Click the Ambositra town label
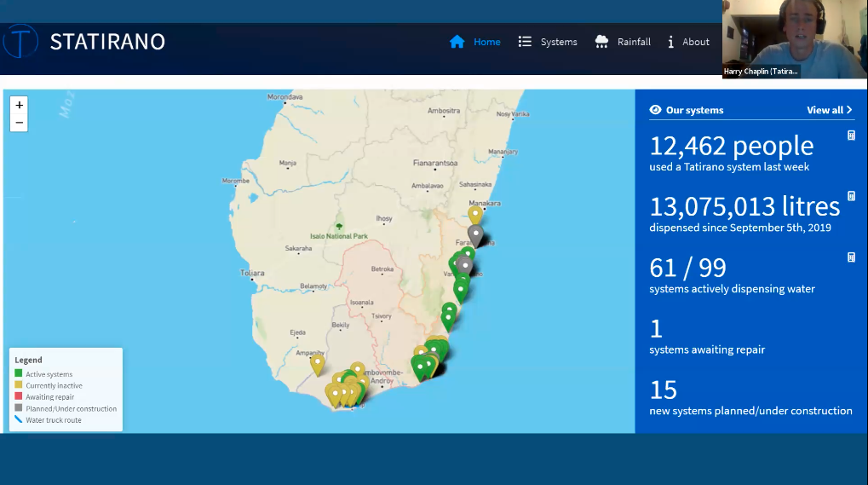868x485 pixels. tap(444, 111)
